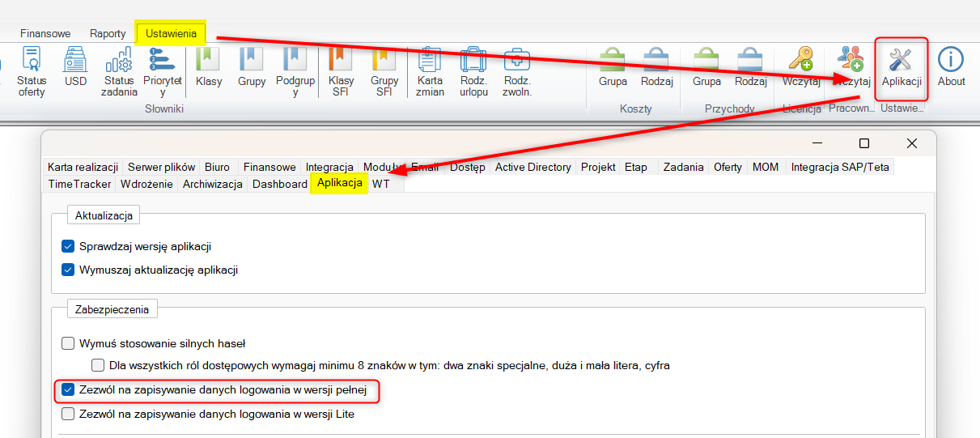Open the Projekt settings tab
This screenshot has width=980, height=438.
598,167
